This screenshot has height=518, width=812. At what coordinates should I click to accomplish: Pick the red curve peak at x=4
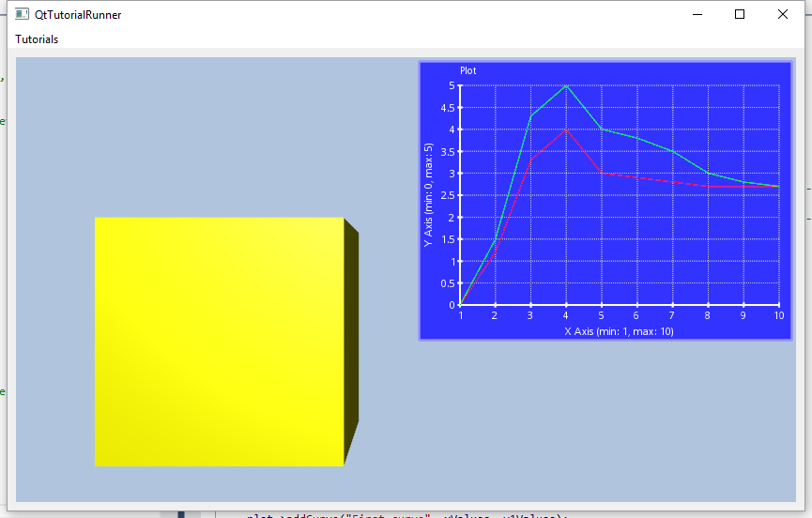566,129
